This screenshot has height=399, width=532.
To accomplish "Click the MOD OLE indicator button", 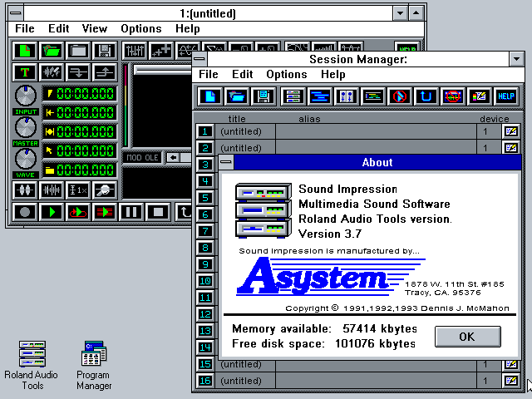I will pos(142,157).
